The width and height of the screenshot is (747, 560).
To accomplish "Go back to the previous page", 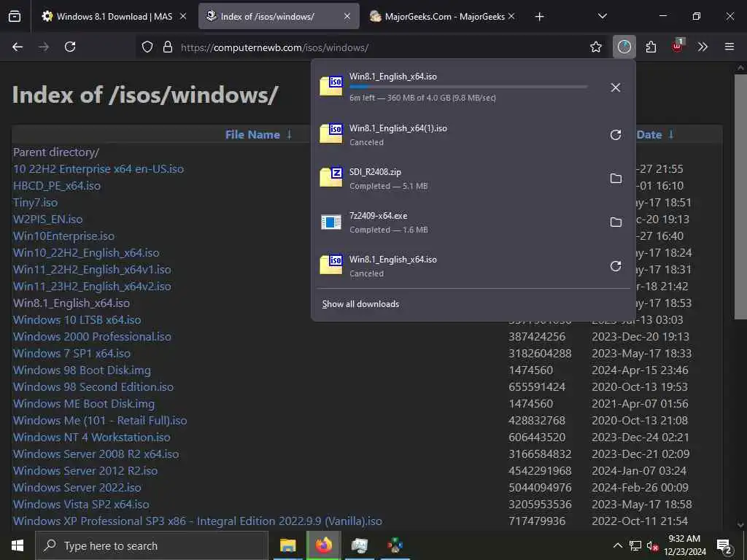I will [x=18, y=47].
